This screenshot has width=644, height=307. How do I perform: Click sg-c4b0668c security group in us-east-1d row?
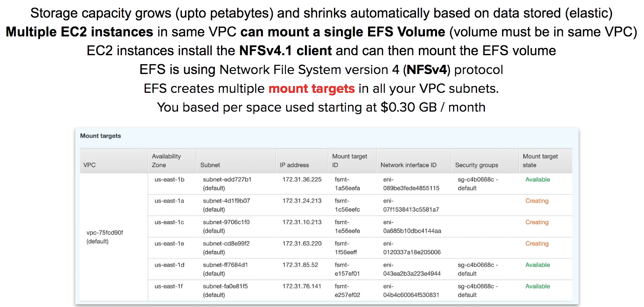[478, 269]
